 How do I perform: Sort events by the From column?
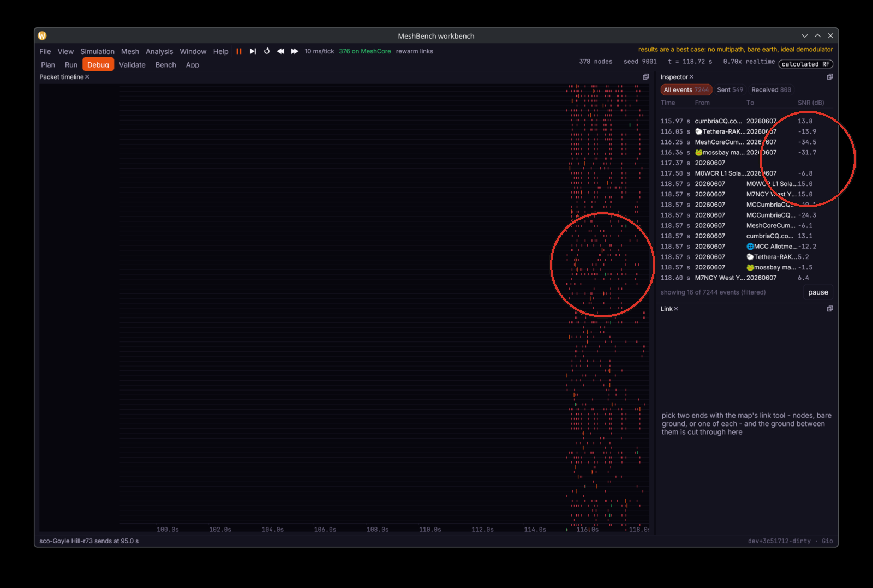click(x=702, y=103)
